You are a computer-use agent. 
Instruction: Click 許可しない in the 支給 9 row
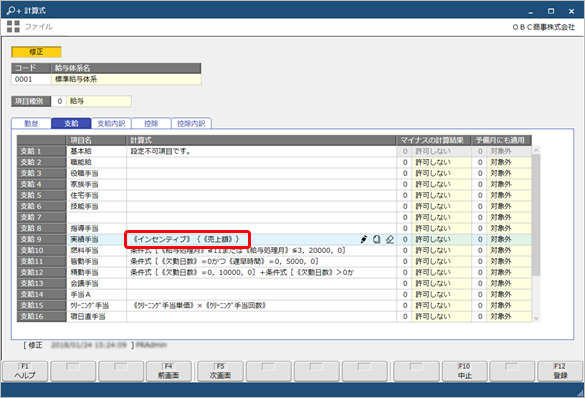[x=441, y=239]
